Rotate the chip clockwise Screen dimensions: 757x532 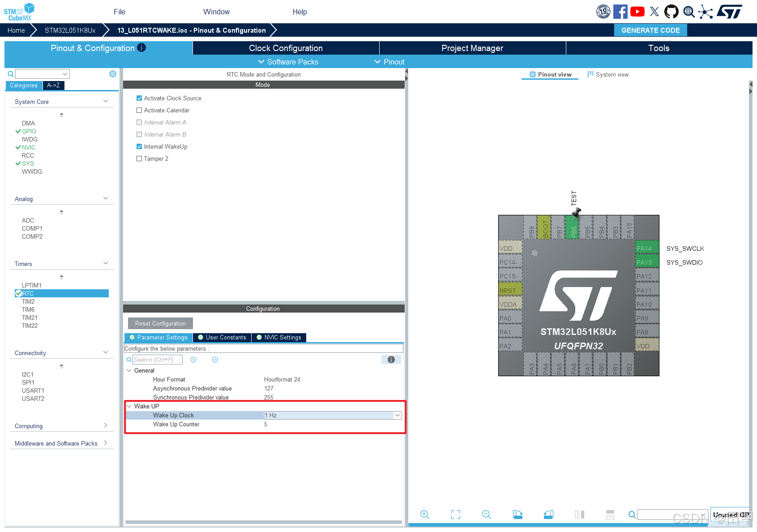click(x=517, y=515)
